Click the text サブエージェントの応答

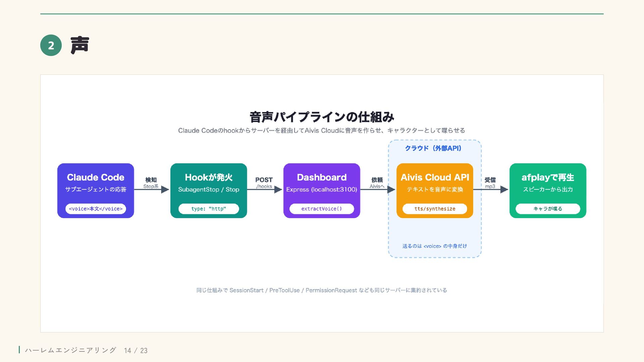point(96,189)
